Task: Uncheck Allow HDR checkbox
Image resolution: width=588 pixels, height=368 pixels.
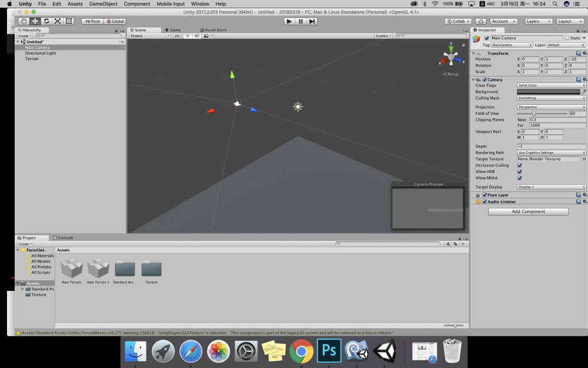Action: [x=519, y=171]
